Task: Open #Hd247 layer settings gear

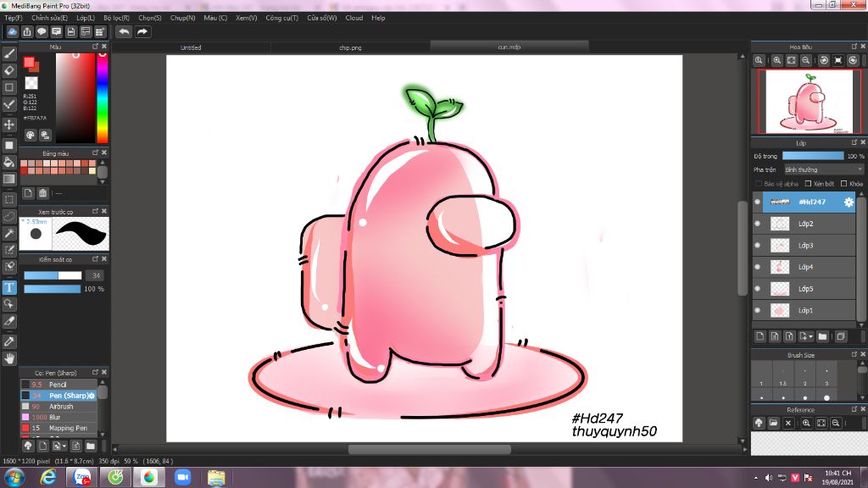Action: click(849, 202)
